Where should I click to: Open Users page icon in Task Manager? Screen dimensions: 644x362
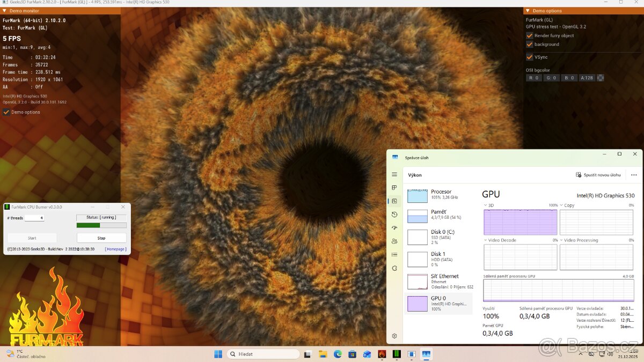pyautogui.click(x=394, y=241)
